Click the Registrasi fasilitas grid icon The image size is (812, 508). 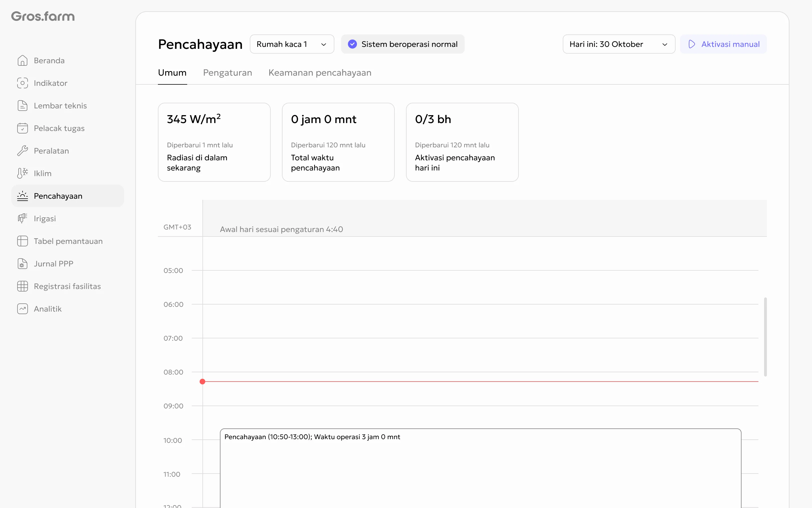23,286
